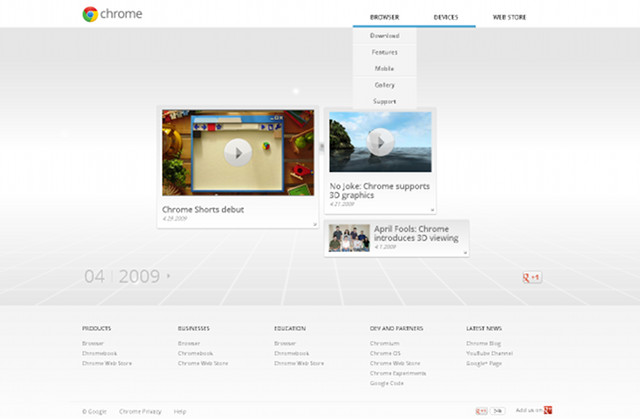Screen dimensions: 640x419
Task: Open the 'Chrome Shorts debut' headline
Action: pos(203,209)
